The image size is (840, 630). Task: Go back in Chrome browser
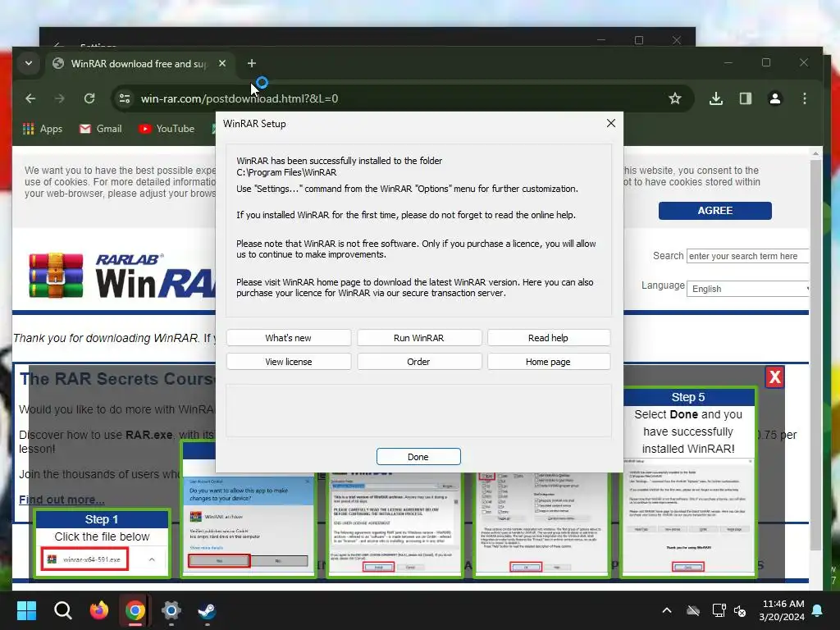pos(30,98)
